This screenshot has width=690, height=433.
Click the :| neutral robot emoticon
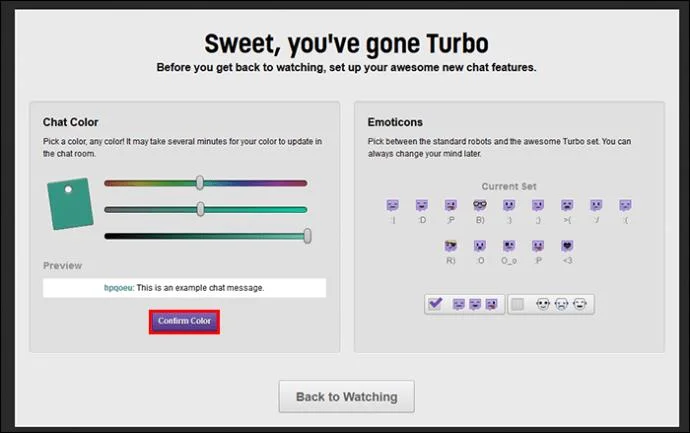pos(393,205)
